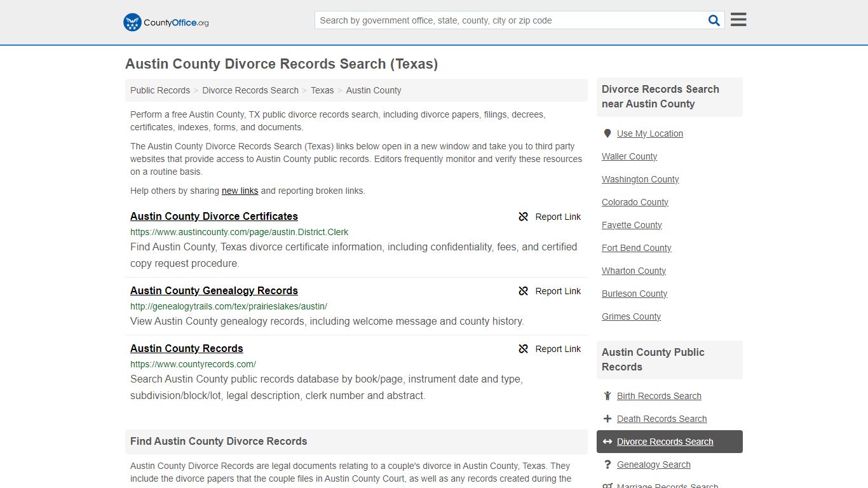Open the Waller County link
Screen dimensions: 868x488
629,156
